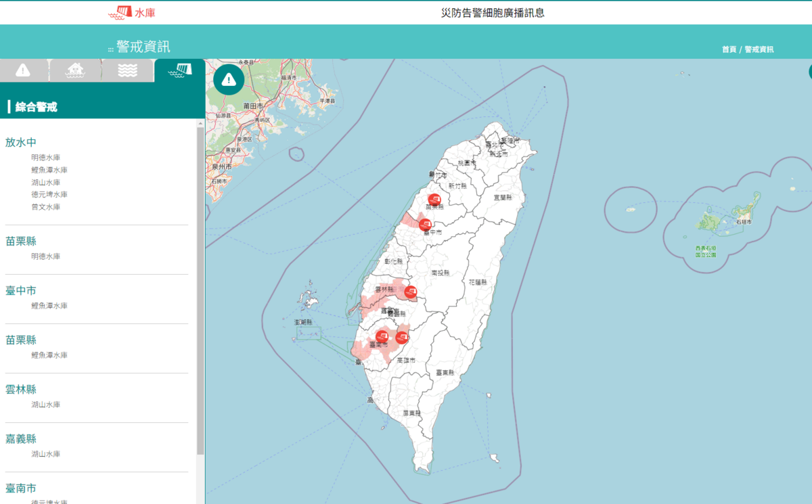Screen dimensions: 812x504
Task: Click 宜蘭縣 label on the map
Action: click(x=503, y=198)
